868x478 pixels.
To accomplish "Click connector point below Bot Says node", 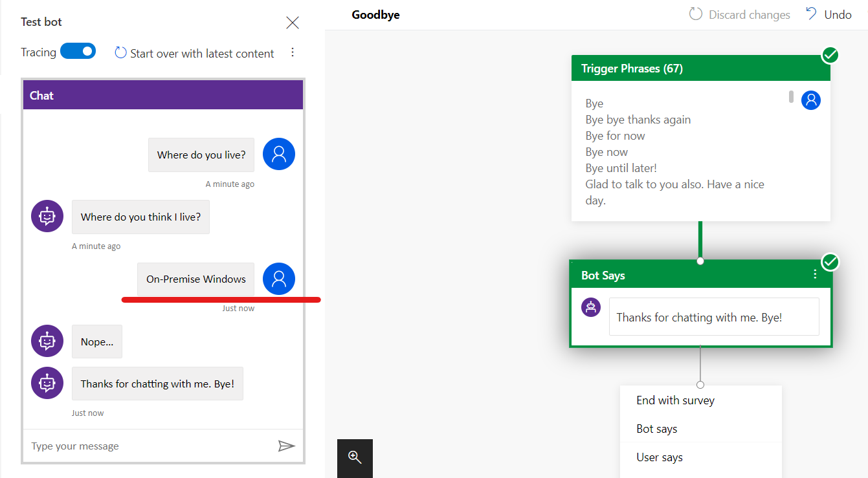I will (700, 385).
